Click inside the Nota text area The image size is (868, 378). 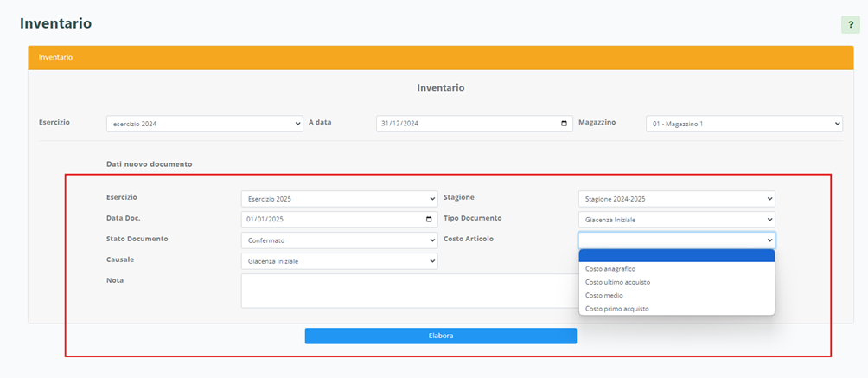(406, 291)
